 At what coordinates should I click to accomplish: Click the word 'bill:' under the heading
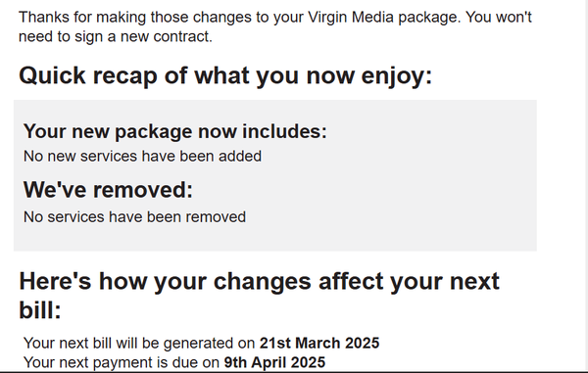click(40, 310)
